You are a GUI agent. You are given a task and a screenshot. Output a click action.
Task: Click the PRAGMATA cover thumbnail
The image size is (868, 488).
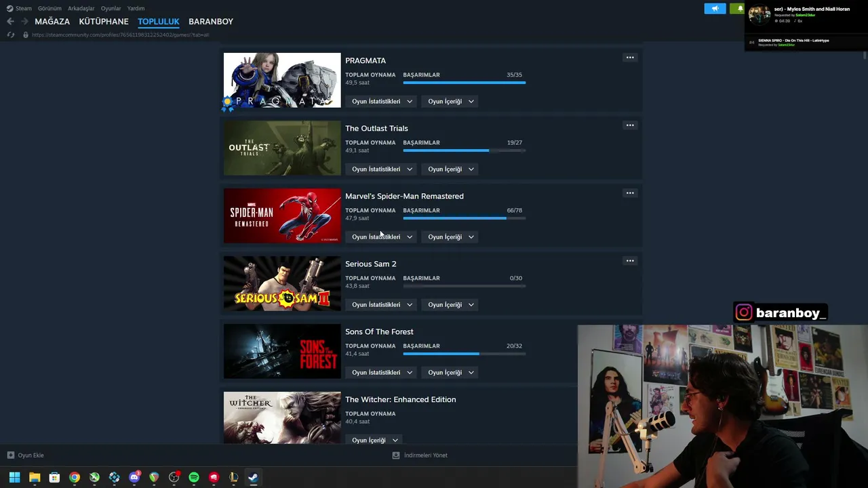click(282, 80)
